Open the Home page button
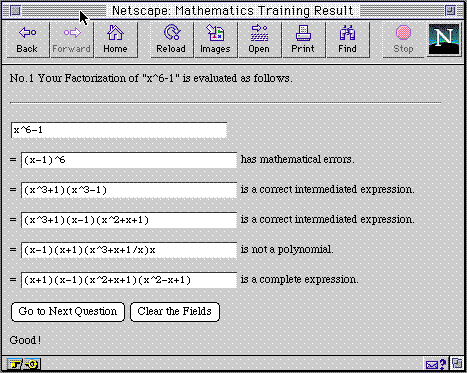The width and height of the screenshot is (467, 373). [x=116, y=40]
